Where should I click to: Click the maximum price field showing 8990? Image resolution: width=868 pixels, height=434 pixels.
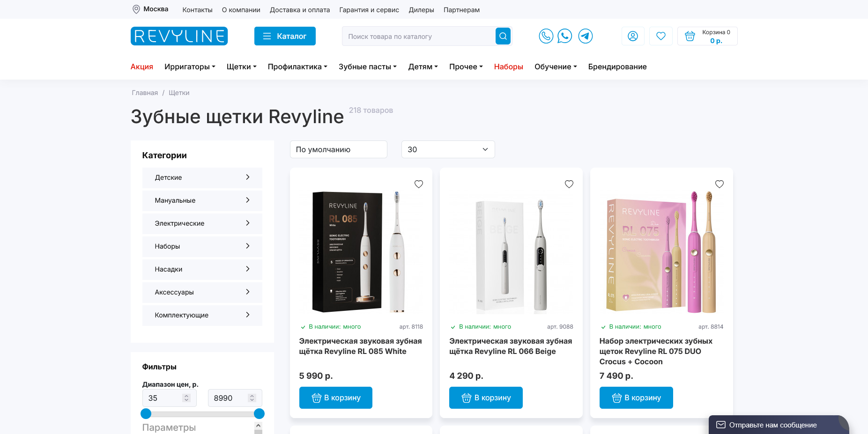tap(235, 398)
